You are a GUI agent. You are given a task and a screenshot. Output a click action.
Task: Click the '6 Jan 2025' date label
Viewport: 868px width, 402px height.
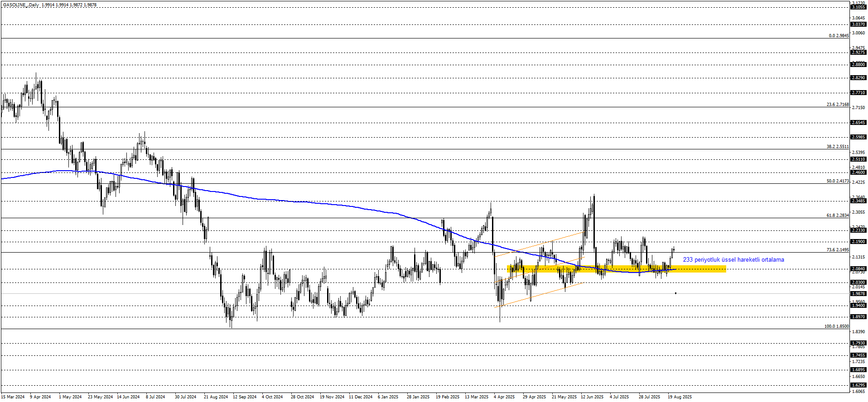click(388, 397)
